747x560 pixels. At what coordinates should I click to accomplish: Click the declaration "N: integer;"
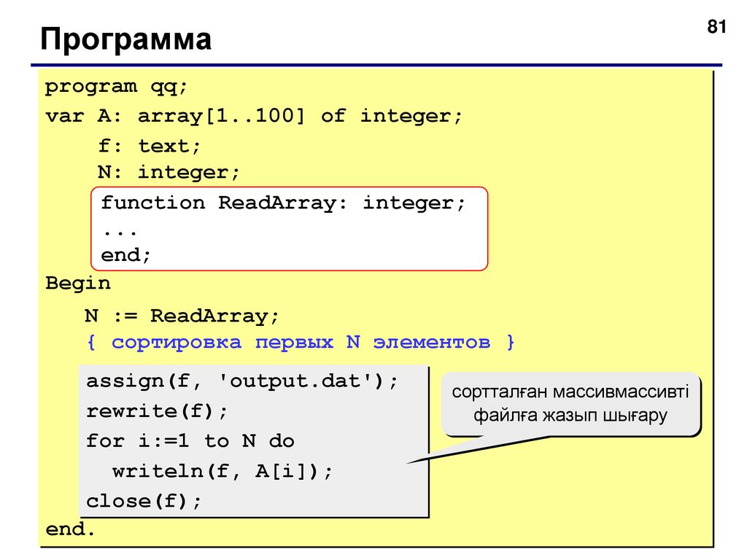click(x=169, y=172)
